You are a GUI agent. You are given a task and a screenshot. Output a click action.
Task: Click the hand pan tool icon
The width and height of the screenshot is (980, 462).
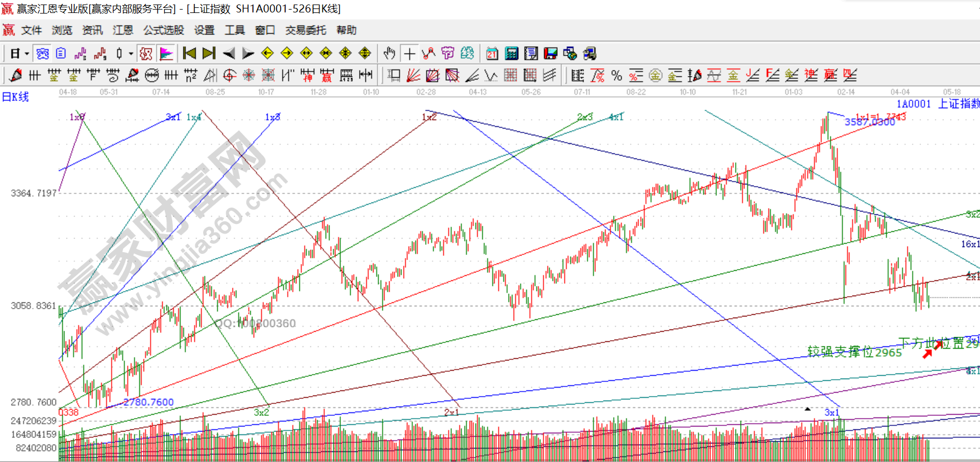389,54
